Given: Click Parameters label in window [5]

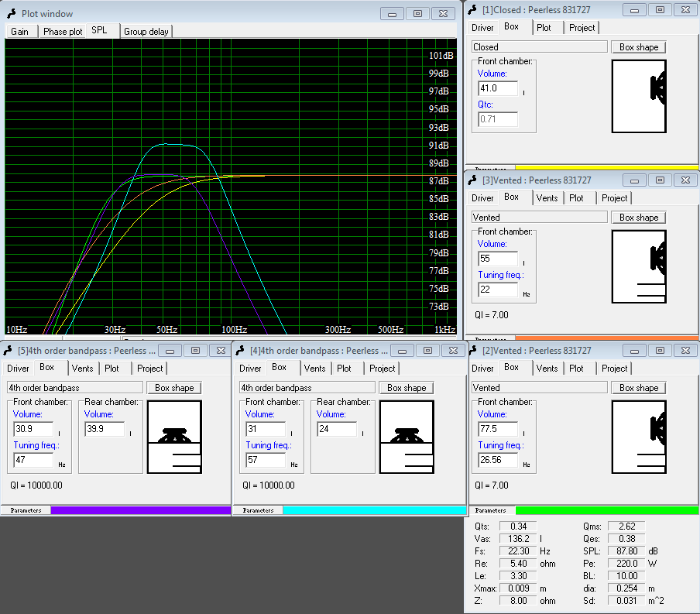Looking at the screenshot, I should coord(26,510).
